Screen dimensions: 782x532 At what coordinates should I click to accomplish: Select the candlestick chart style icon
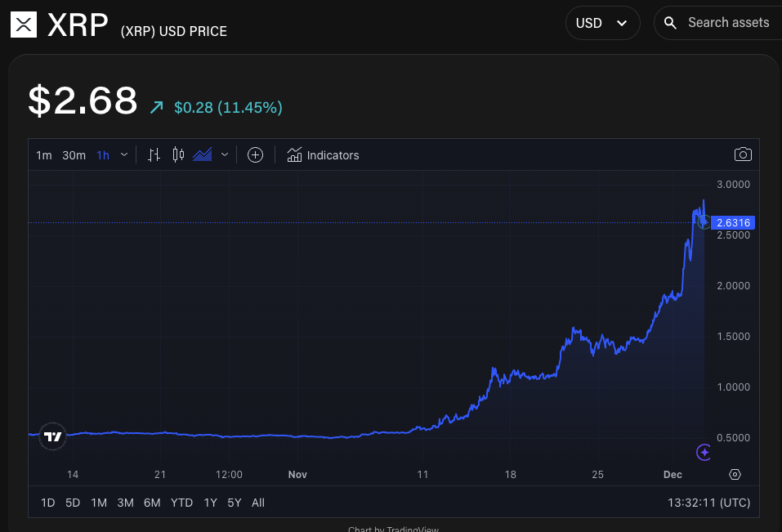[178, 154]
